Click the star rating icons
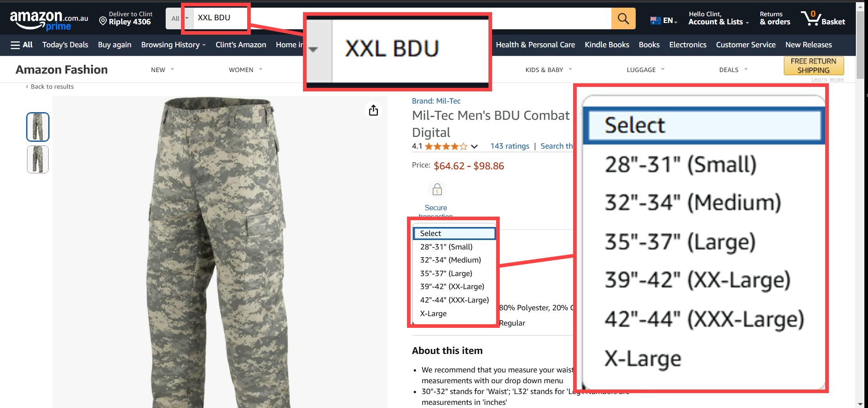Image resolution: width=868 pixels, height=408 pixels. coord(446,146)
